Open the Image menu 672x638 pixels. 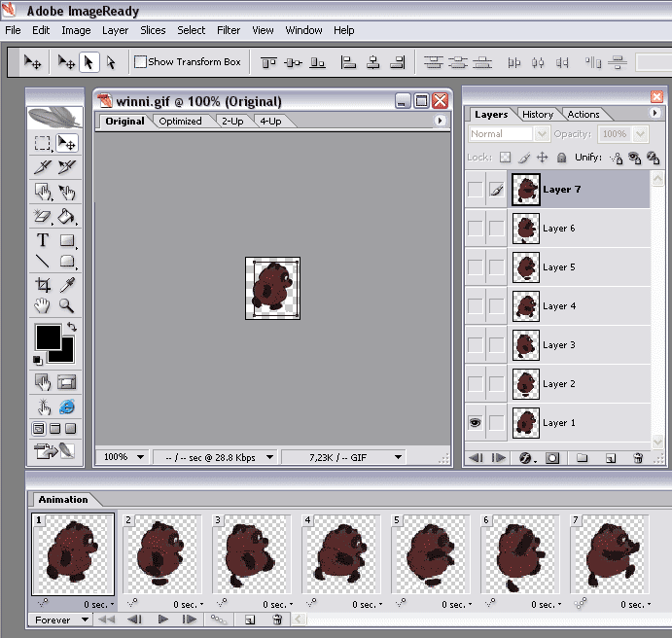click(x=76, y=30)
